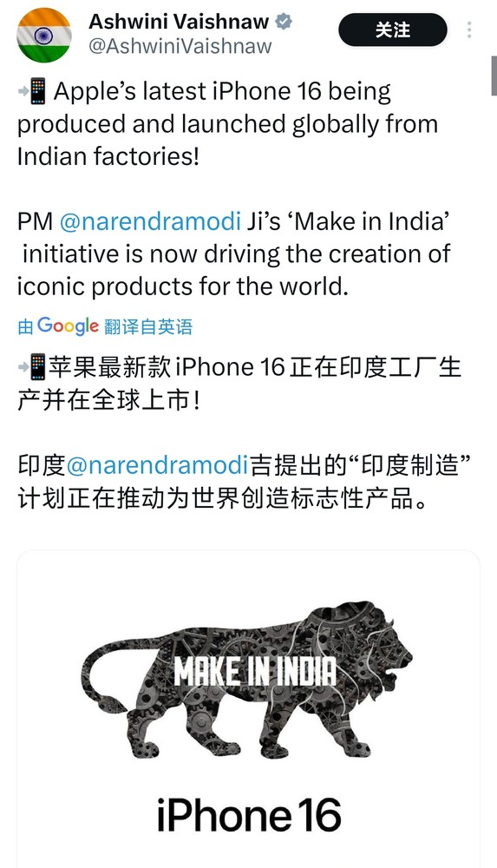Screen dimensions: 497x868
Task: Click the 由 character before the Google logo
Action: click(x=25, y=326)
